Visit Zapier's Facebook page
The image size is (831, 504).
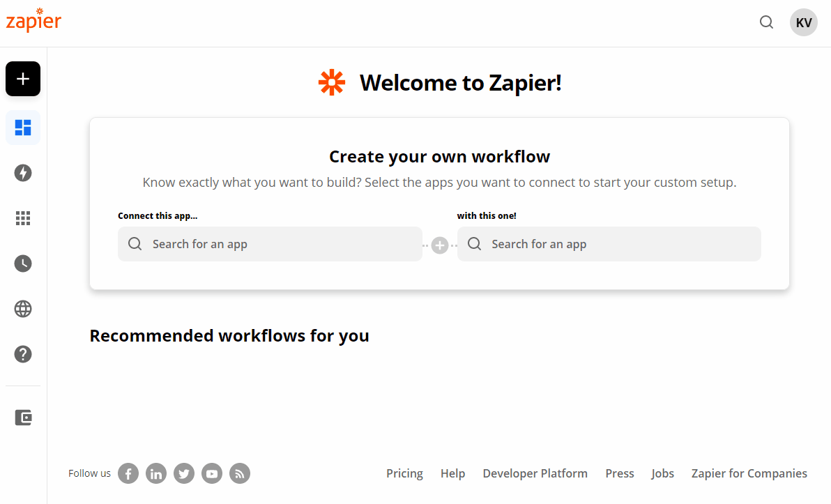coord(128,473)
